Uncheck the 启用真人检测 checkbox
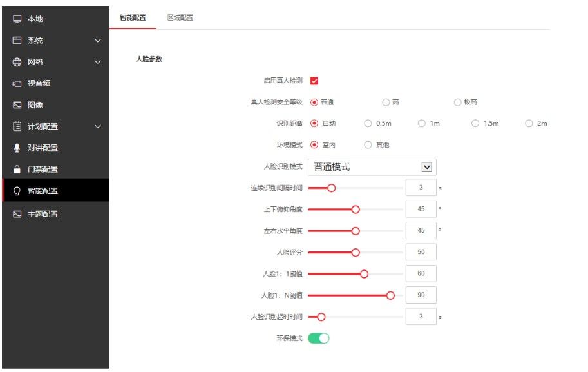 tap(314, 81)
